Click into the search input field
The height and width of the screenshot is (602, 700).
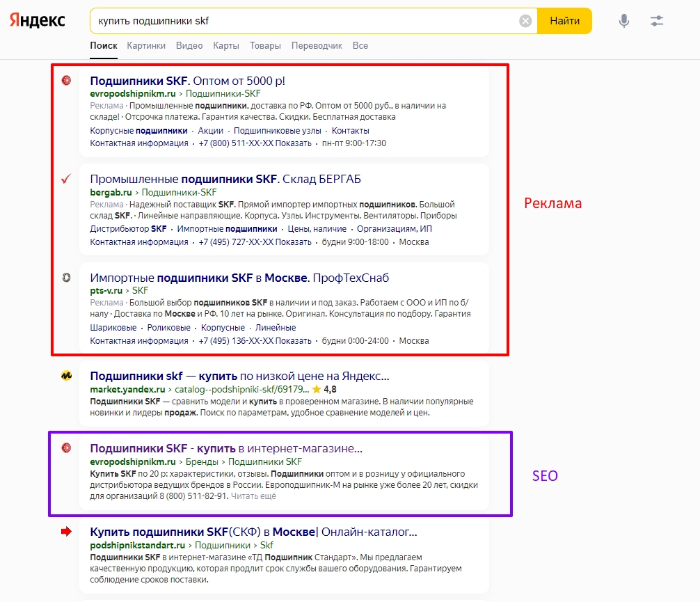tap(306, 21)
